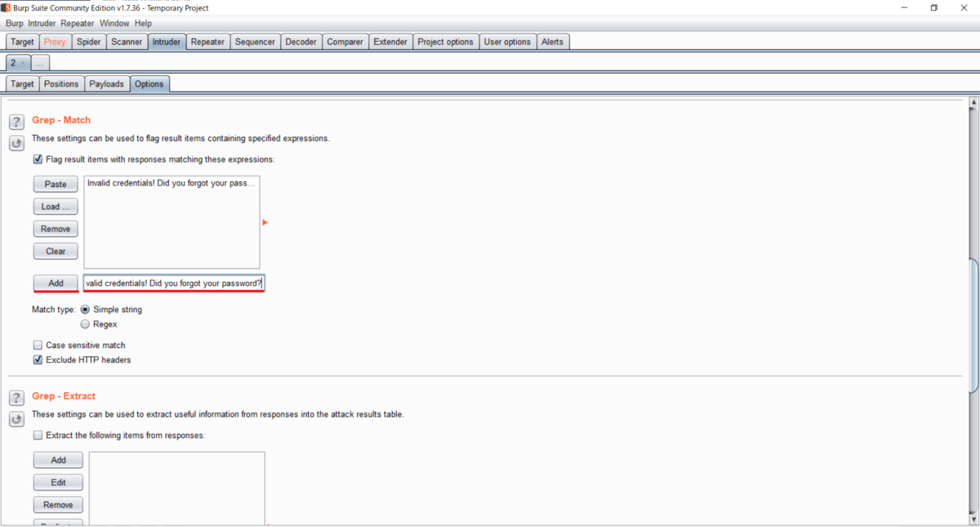980x527 pixels.
Task: Click Grep - Match restore defaults icon
Action: [x=16, y=144]
